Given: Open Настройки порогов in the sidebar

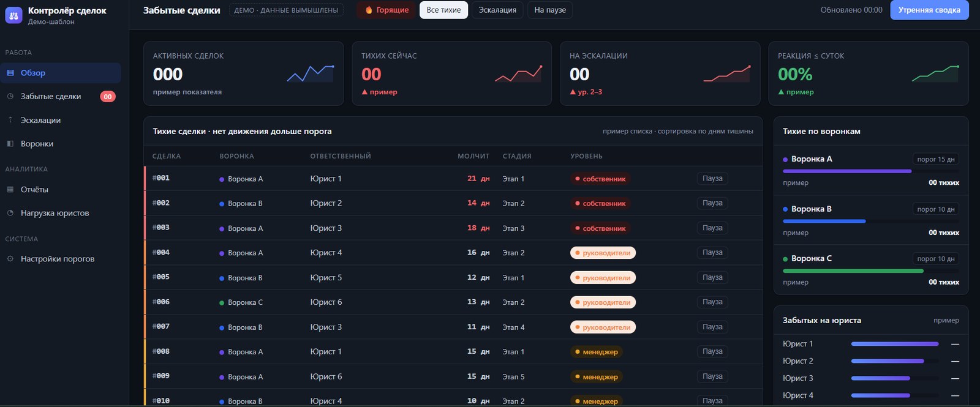Looking at the screenshot, I should click(x=61, y=259).
